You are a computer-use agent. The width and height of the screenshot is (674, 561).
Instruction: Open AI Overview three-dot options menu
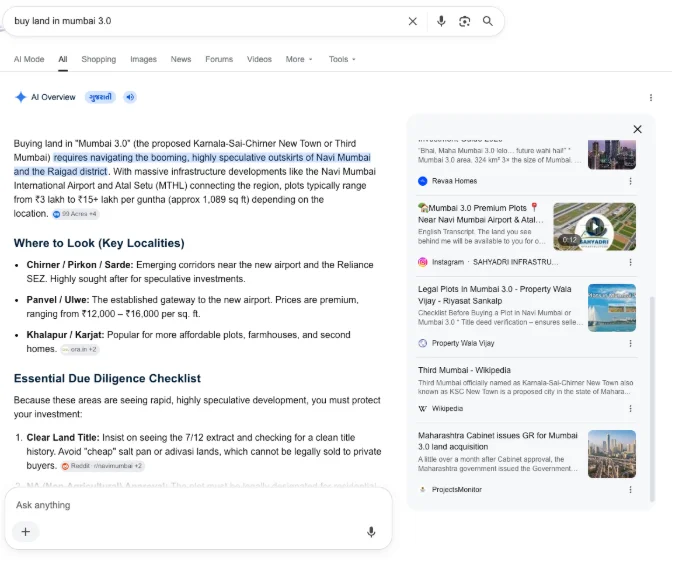pos(650,98)
